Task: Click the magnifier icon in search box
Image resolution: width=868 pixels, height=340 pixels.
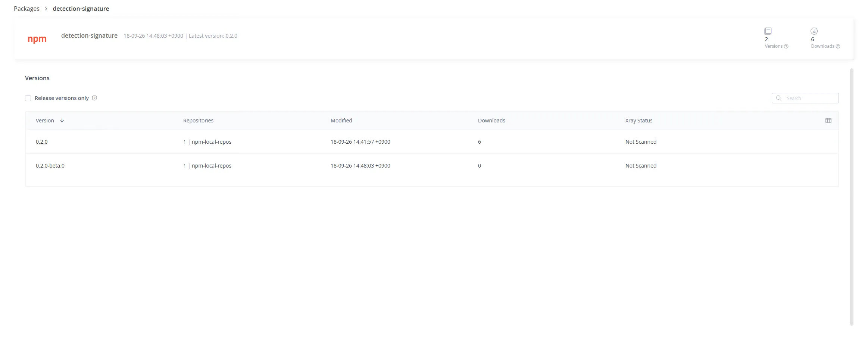Action: click(x=779, y=98)
